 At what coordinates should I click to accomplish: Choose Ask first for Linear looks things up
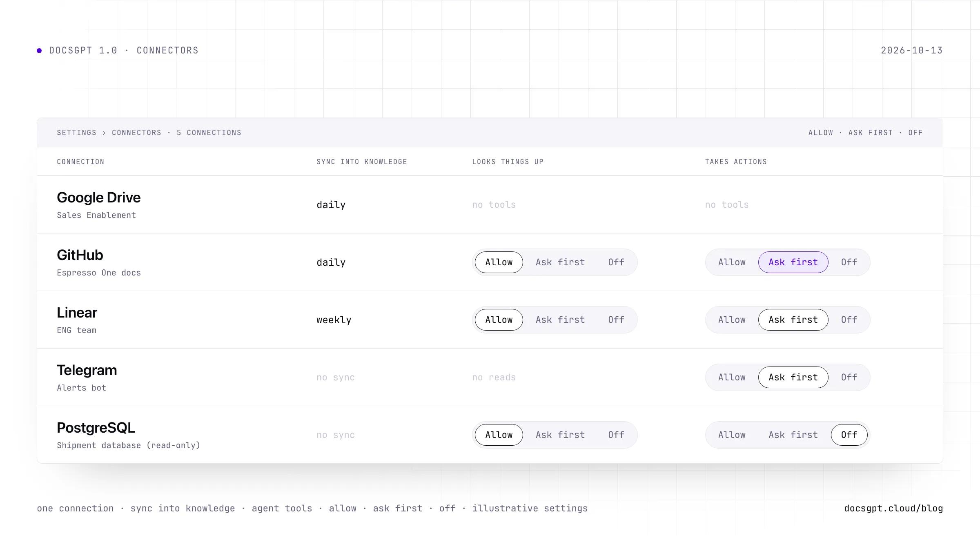tap(560, 320)
